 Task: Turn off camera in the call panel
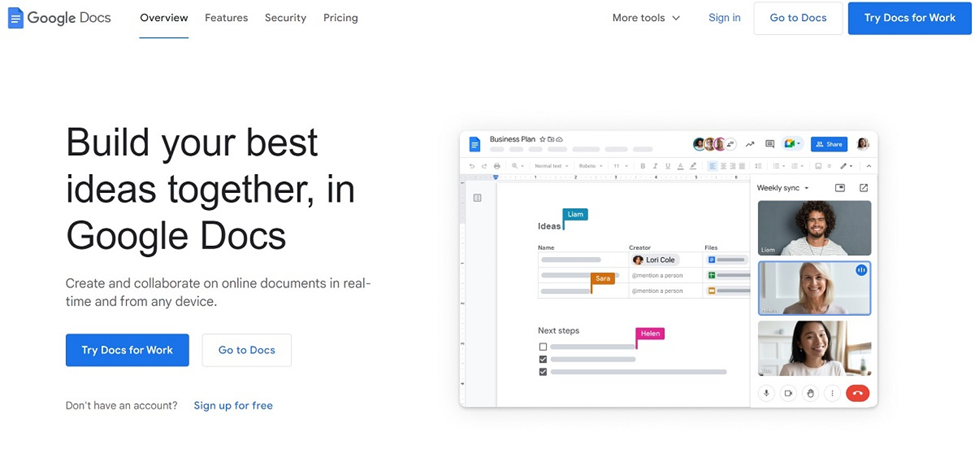(x=788, y=393)
